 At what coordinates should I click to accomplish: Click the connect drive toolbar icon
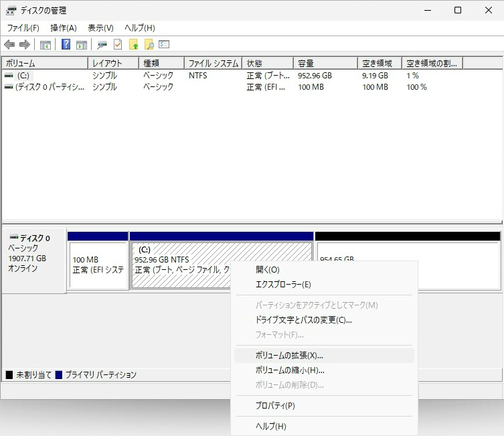click(102, 45)
